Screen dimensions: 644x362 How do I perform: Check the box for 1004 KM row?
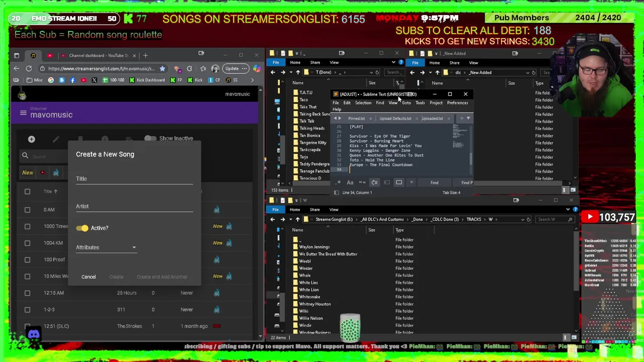coord(27,243)
